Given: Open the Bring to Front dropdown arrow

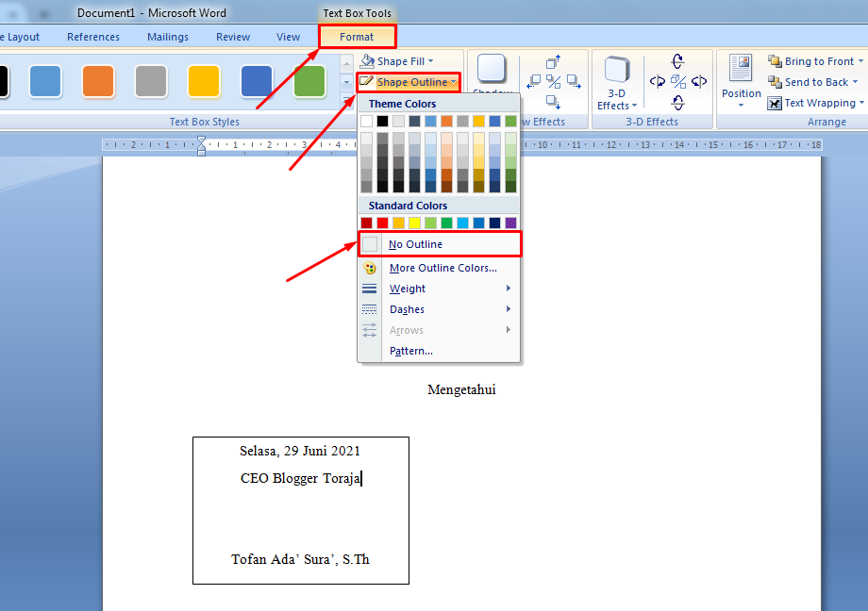Looking at the screenshot, I should click(x=860, y=60).
